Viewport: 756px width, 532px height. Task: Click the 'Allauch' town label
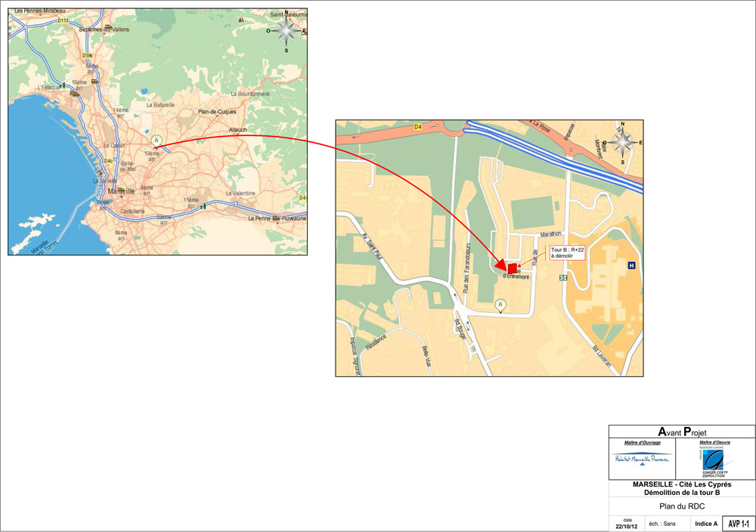(x=237, y=130)
